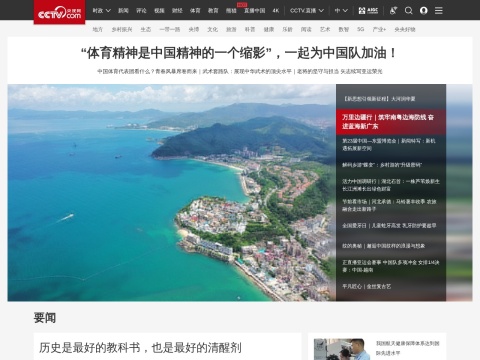480x360 pixels.
Task: Open the 财经 section
Action: click(177, 11)
